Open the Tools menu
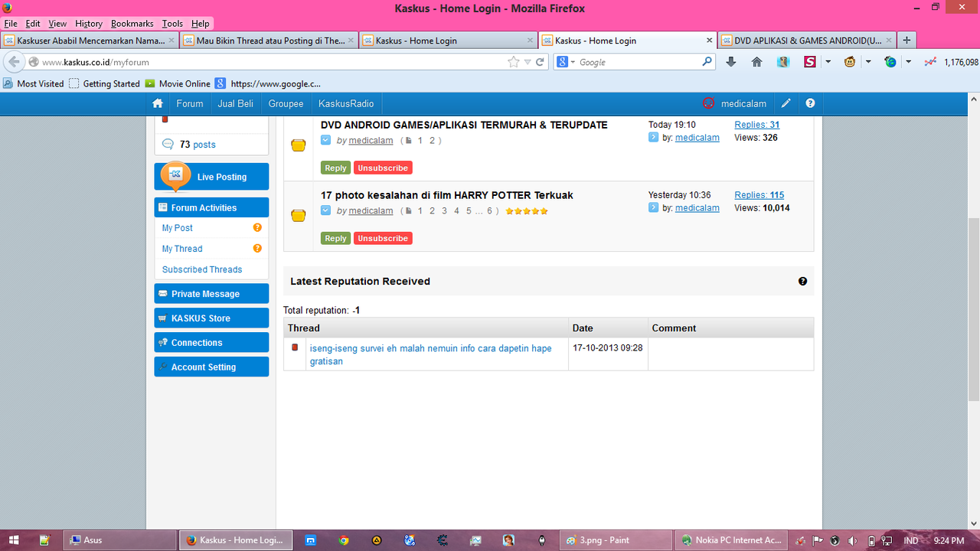The image size is (980, 551). click(172, 24)
